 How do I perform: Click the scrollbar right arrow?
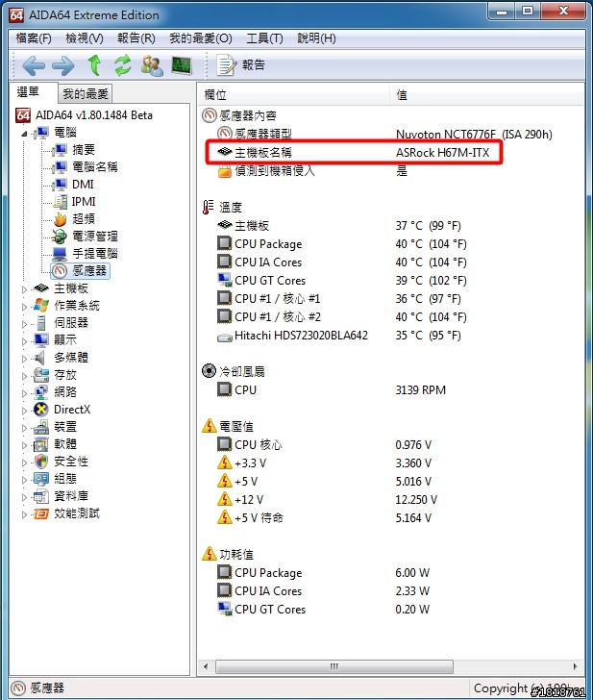575,667
